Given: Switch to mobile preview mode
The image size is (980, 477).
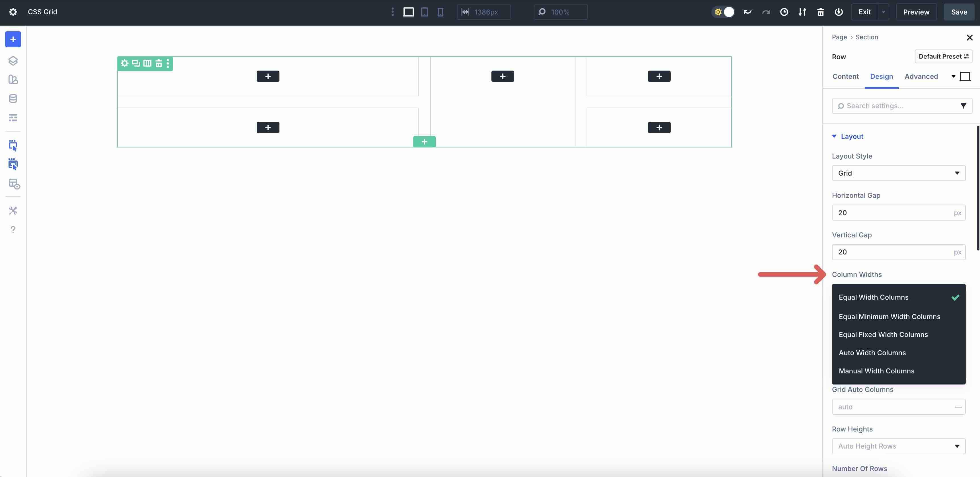Looking at the screenshot, I should coord(440,12).
